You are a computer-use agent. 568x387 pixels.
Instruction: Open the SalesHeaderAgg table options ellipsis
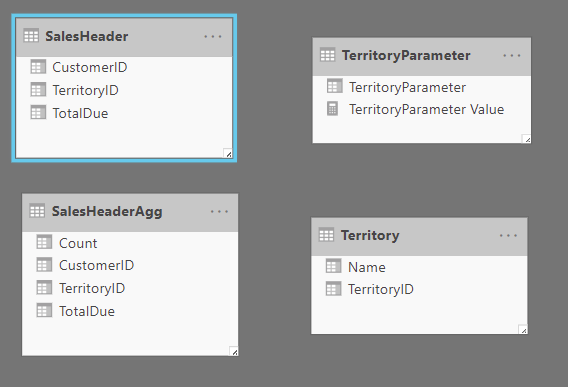coord(219,212)
